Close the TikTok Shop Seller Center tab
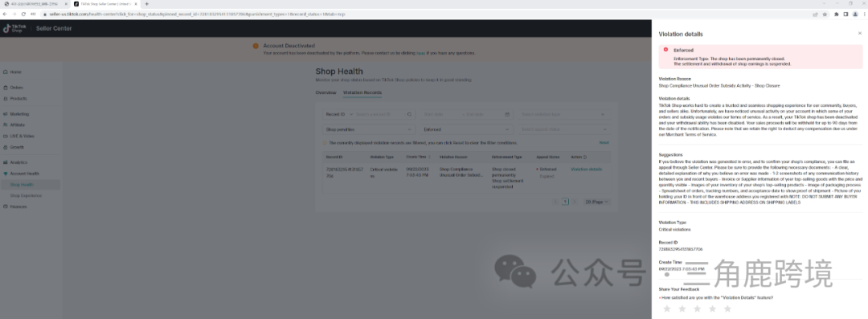The height and width of the screenshot is (319, 868). [136, 4]
